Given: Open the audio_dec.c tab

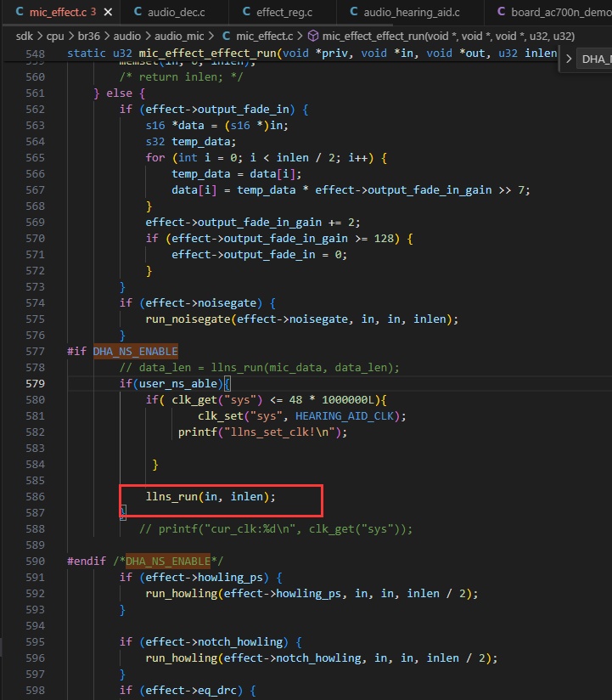Looking at the screenshot, I should [176, 12].
